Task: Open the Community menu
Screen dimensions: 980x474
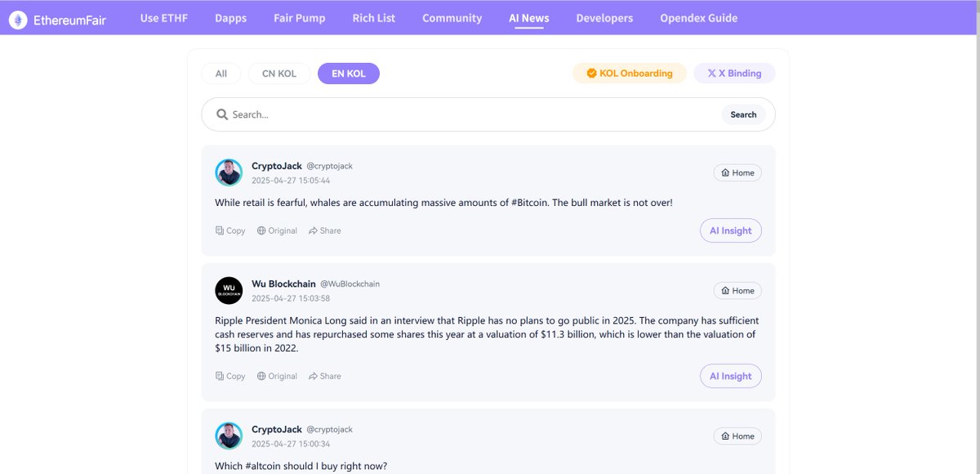Action: point(452,18)
